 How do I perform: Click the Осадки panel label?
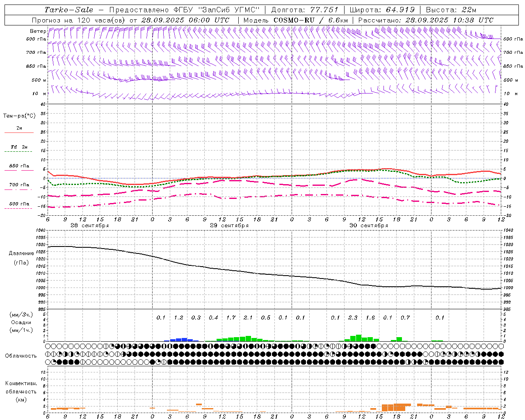pyautogui.click(x=21, y=322)
